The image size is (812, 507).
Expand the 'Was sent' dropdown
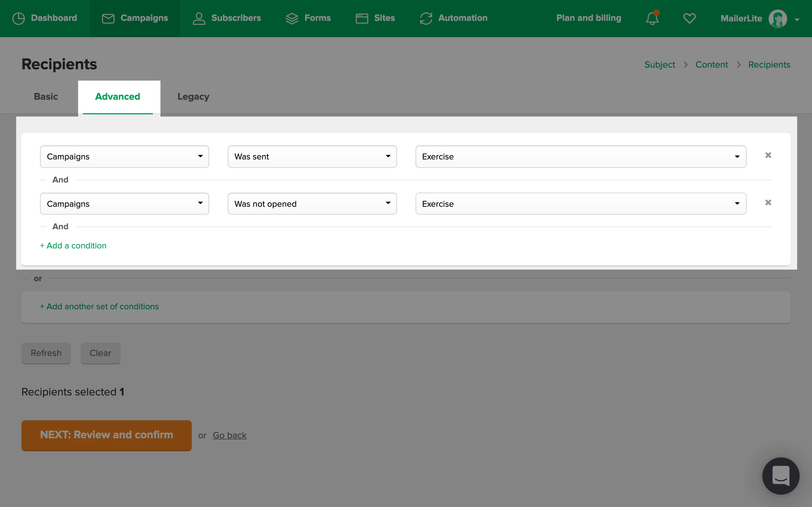[x=312, y=157]
